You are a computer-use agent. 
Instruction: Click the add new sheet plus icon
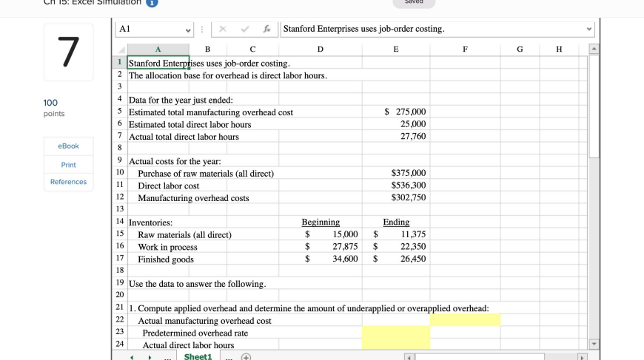246,357
